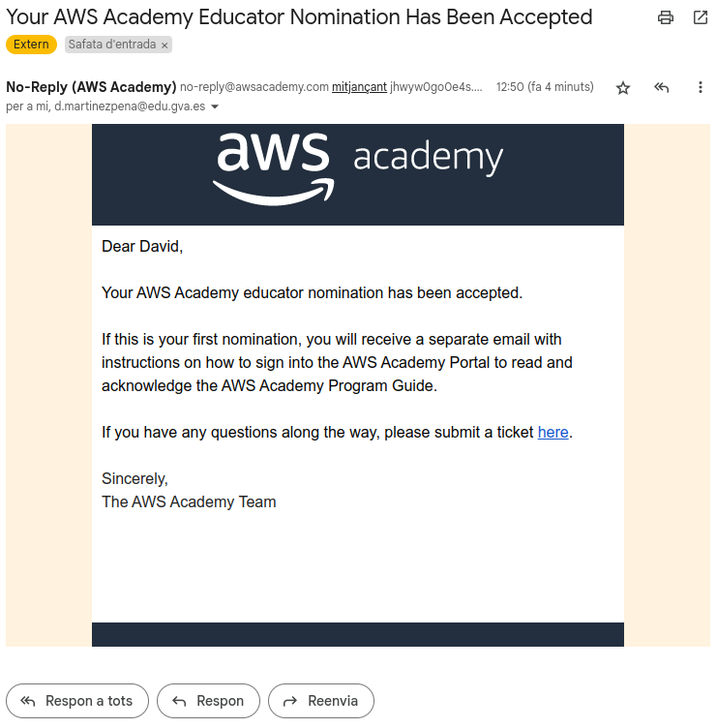Click the "Dear David," greeting line

pyautogui.click(x=142, y=247)
